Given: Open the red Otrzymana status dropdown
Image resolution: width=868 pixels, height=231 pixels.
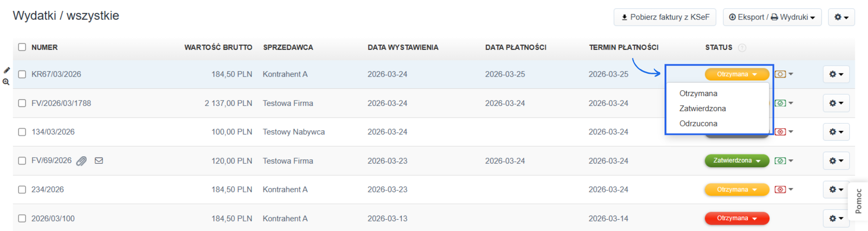Looking at the screenshot, I should point(736,218).
